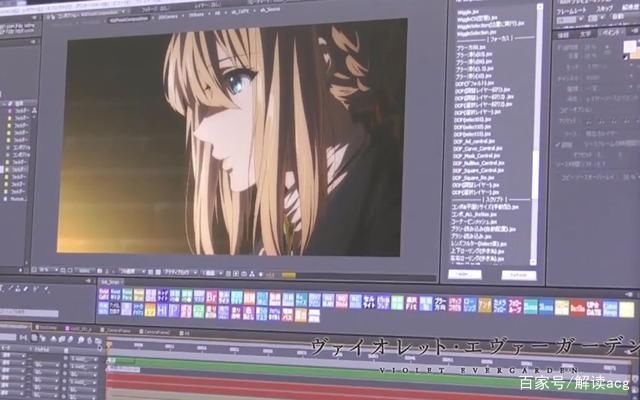Click the Refresh button under script list
The height and width of the screenshot is (400, 640).
[x=519, y=275]
